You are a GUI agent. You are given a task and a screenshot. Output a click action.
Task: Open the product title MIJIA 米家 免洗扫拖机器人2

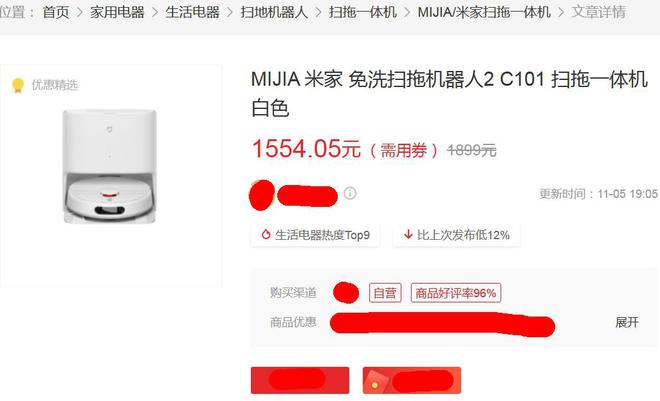coord(449,94)
